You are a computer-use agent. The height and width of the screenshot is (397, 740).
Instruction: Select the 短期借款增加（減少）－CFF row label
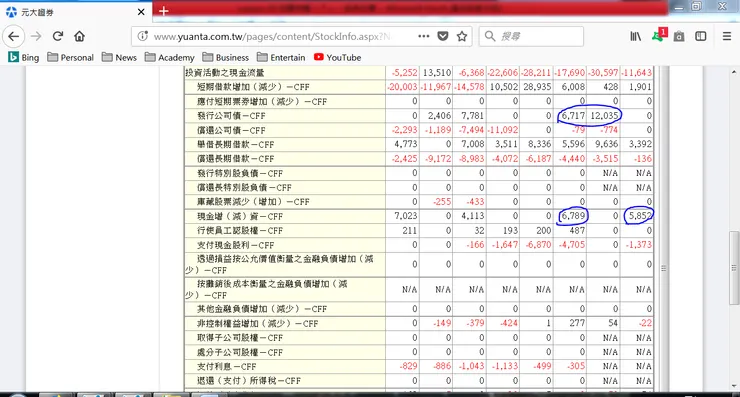pyautogui.click(x=253, y=87)
